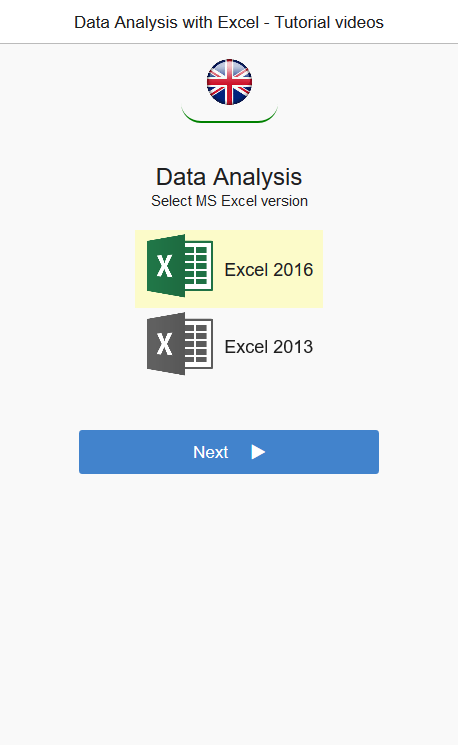Click the page title Data Analysis with Excel
The height and width of the screenshot is (745, 458).
tap(166, 22)
